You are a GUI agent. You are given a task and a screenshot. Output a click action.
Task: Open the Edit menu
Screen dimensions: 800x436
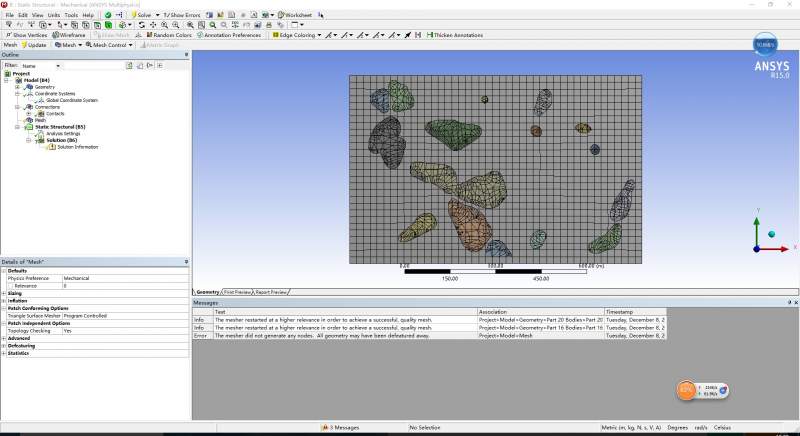[23, 15]
